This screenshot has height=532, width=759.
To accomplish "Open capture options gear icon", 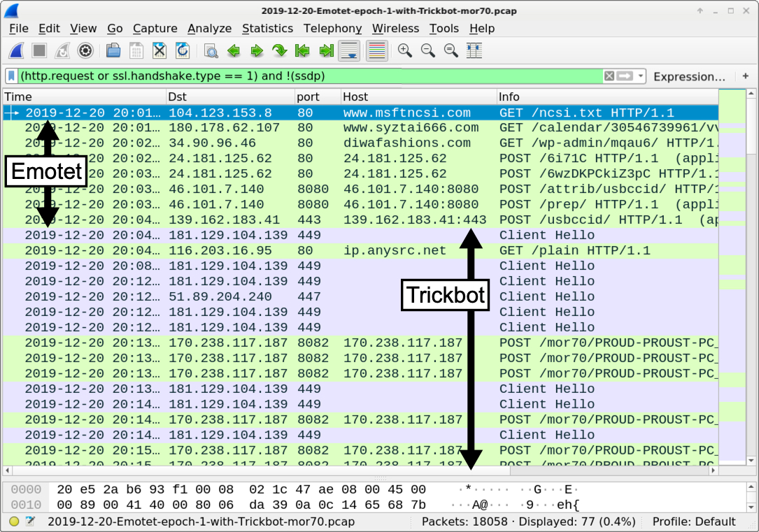I will 85,50.
